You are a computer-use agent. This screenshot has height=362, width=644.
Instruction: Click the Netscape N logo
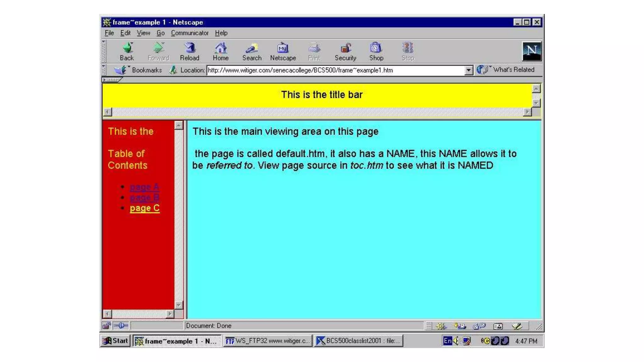click(531, 51)
